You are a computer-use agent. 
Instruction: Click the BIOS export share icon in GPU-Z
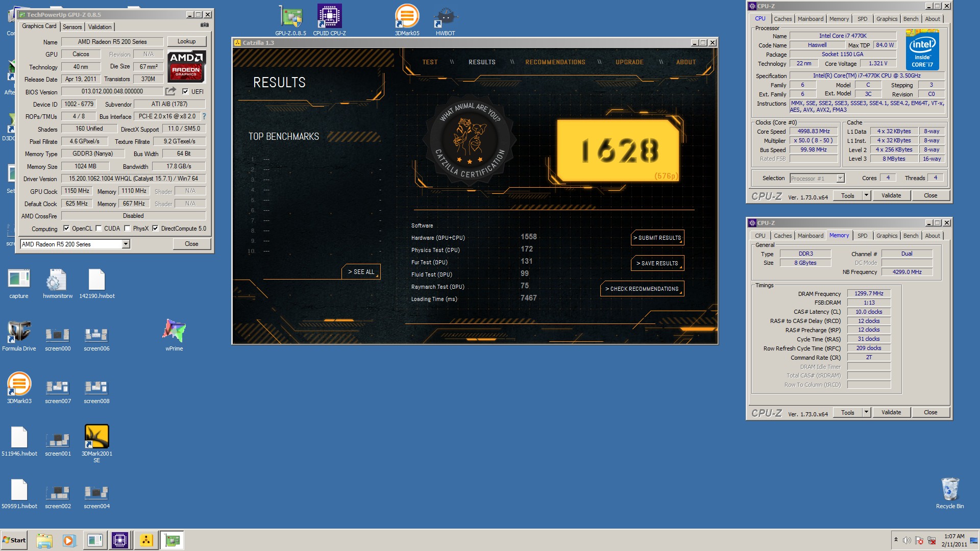point(170,91)
